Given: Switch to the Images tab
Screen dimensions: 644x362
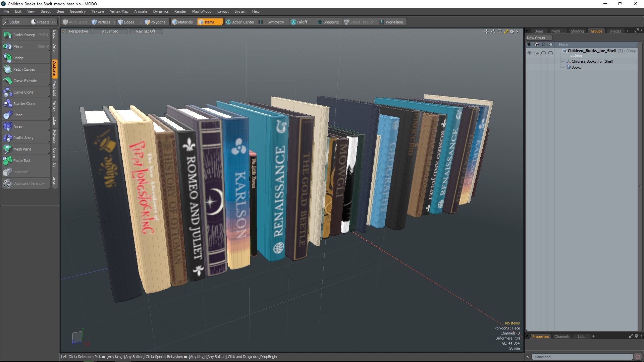Looking at the screenshot, I should click(615, 31).
